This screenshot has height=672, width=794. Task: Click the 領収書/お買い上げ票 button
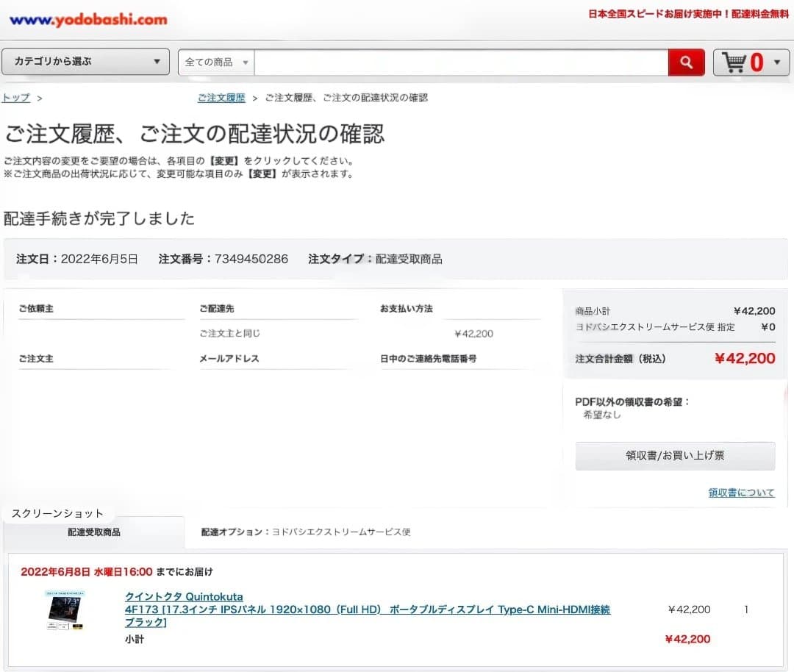click(675, 455)
